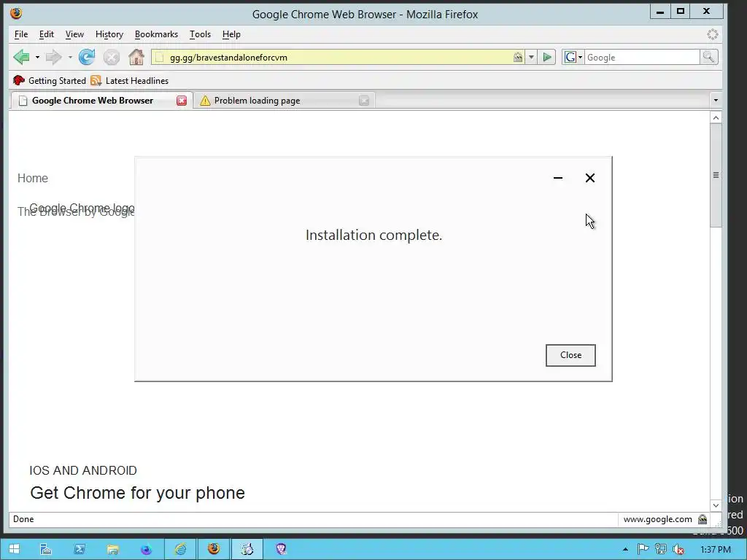Click the search magnifier button

709,57
